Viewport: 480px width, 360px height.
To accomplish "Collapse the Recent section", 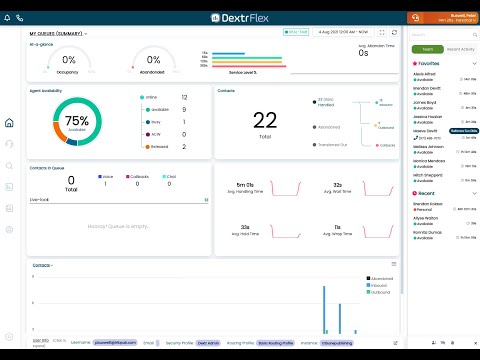I will coord(474,193).
